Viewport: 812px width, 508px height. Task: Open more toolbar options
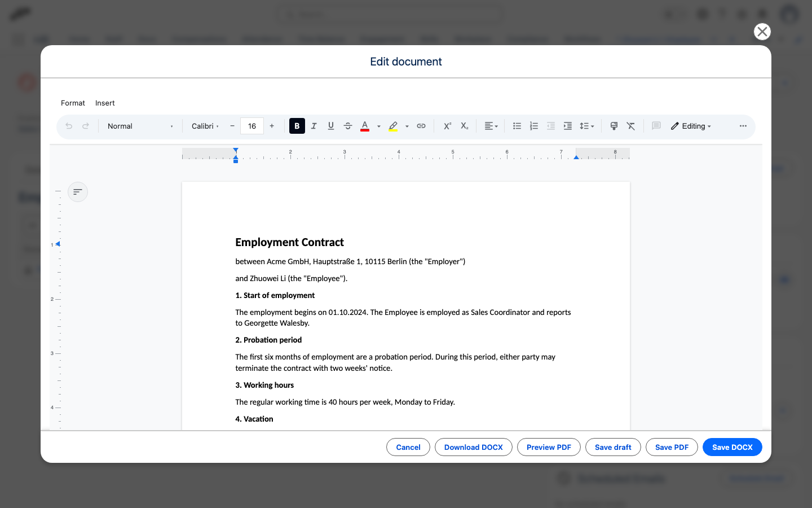(x=743, y=126)
